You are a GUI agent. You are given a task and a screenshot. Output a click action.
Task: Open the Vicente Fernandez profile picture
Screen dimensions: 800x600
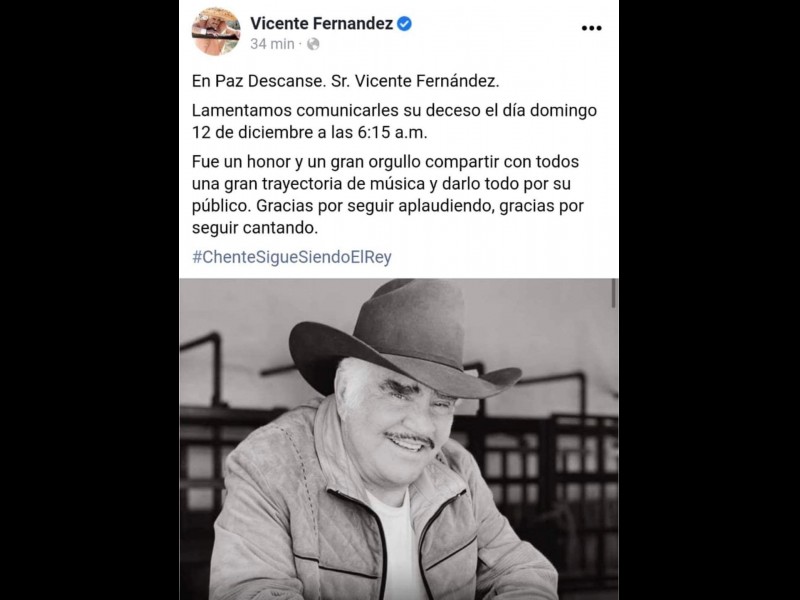(x=216, y=32)
